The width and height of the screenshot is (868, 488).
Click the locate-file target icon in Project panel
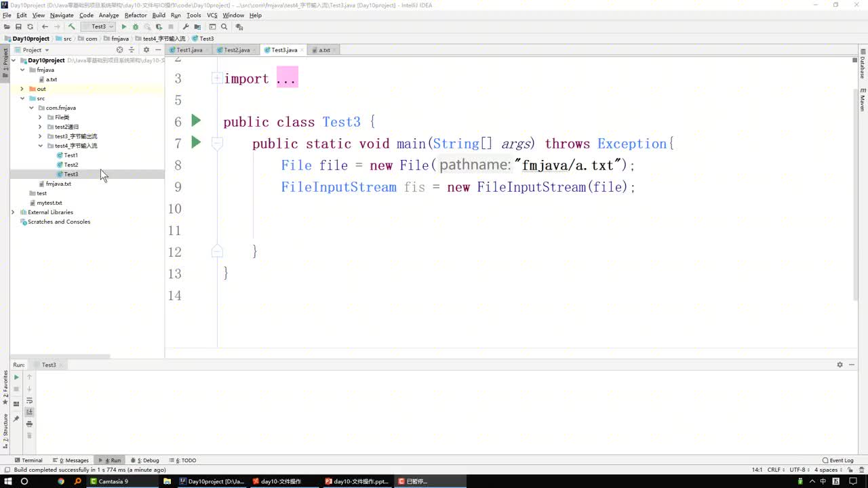(x=120, y=50)
